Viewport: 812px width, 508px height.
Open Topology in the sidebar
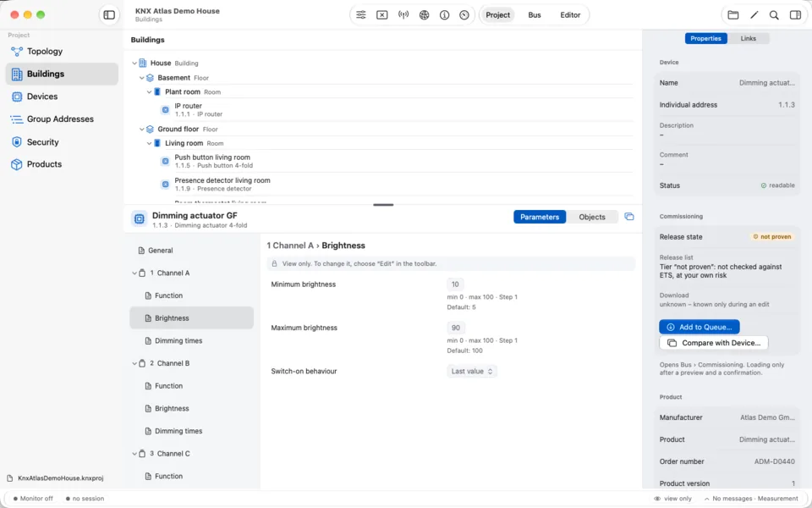pyautogui.click(x=62, y=52)
